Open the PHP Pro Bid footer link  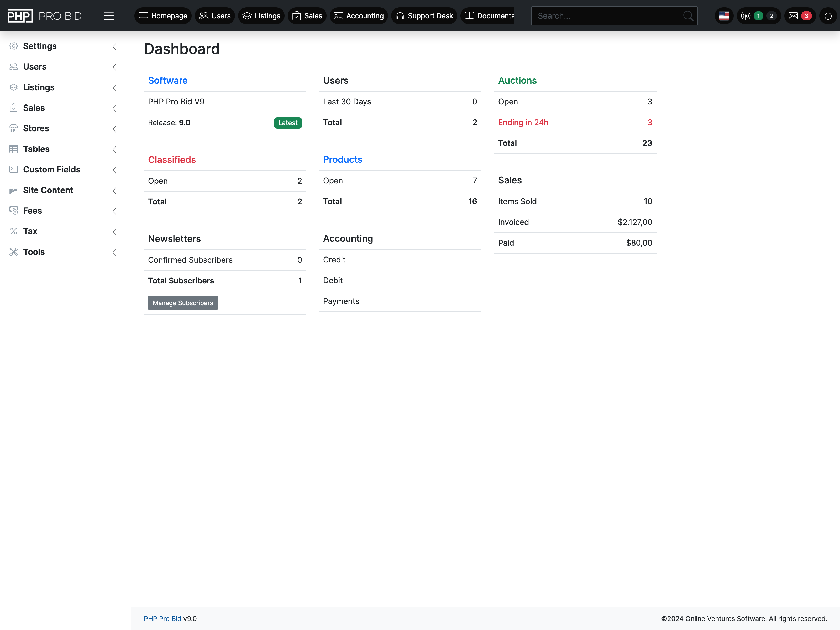pos(162,619)
